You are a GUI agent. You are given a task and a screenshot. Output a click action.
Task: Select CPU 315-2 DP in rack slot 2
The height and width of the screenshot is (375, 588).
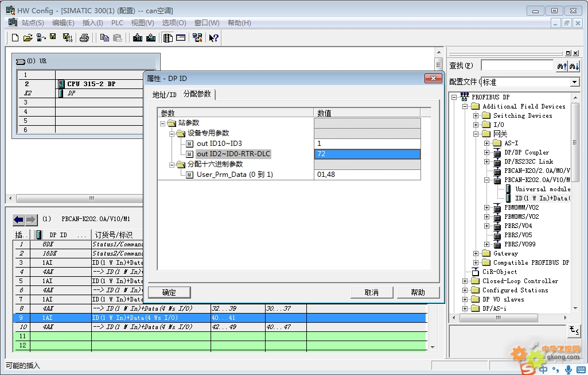point(91,84)
